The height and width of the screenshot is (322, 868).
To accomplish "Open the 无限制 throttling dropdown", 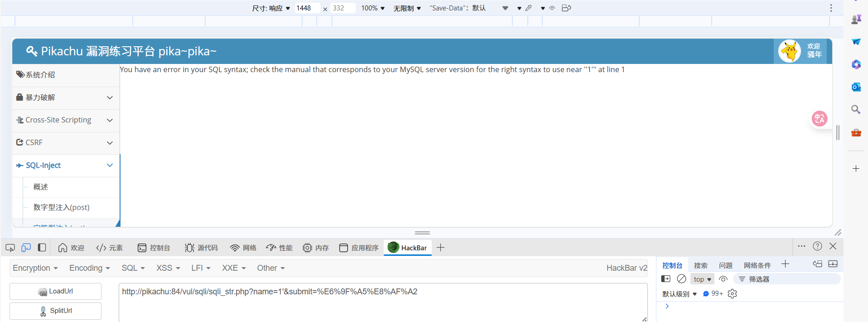I will [x=407, y=8].
